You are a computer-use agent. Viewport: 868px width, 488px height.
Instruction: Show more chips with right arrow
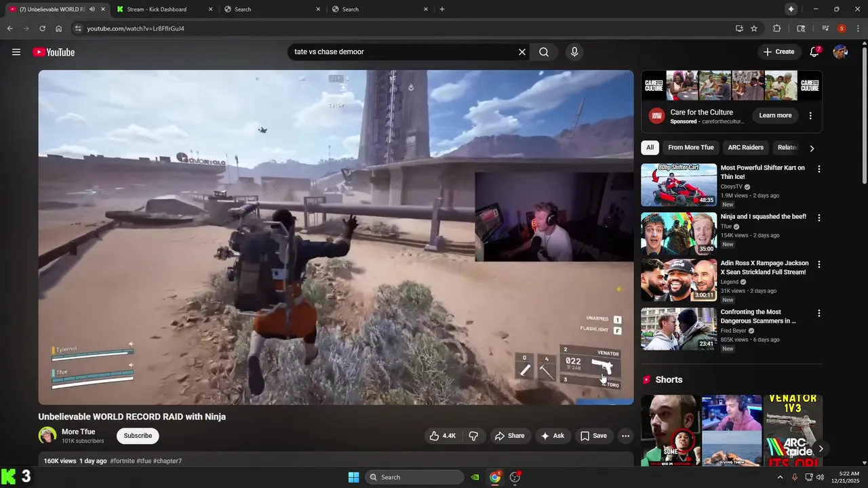tap(812, 148)
